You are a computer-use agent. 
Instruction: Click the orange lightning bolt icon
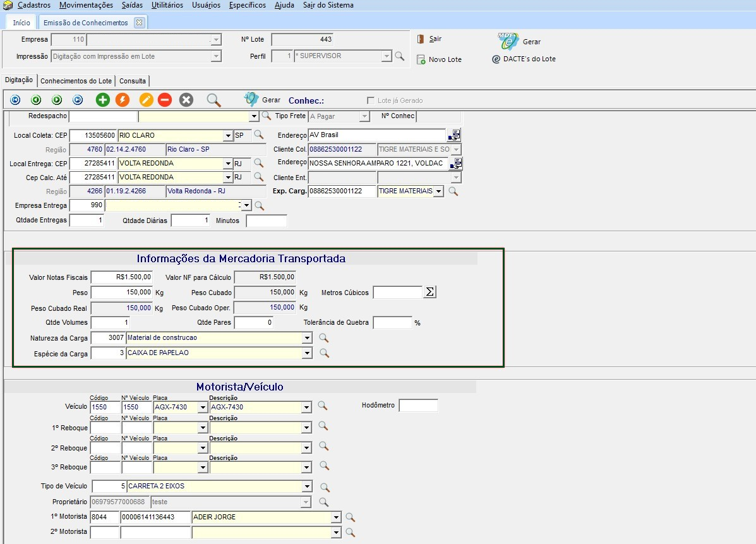pos(123,100)
